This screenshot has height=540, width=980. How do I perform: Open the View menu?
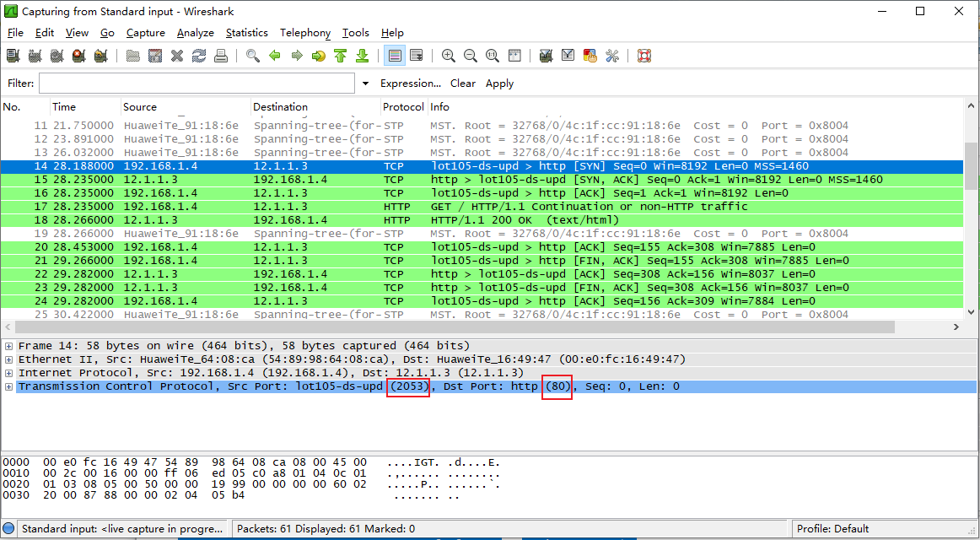click(x=77, y=33)
